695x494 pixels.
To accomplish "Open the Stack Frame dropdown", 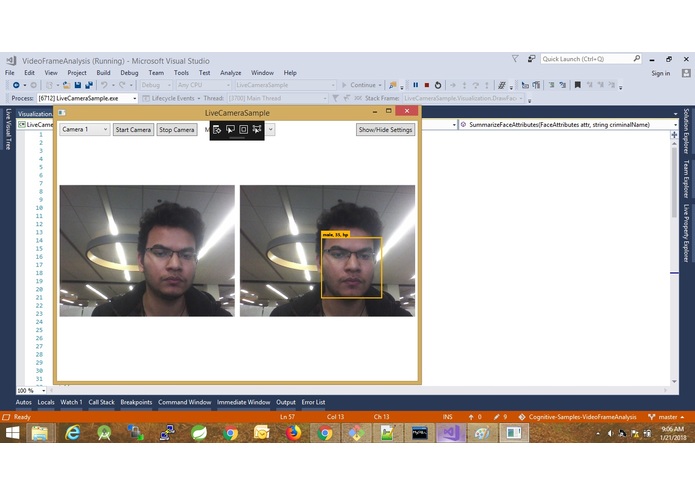I will click(x=463, y=98).
